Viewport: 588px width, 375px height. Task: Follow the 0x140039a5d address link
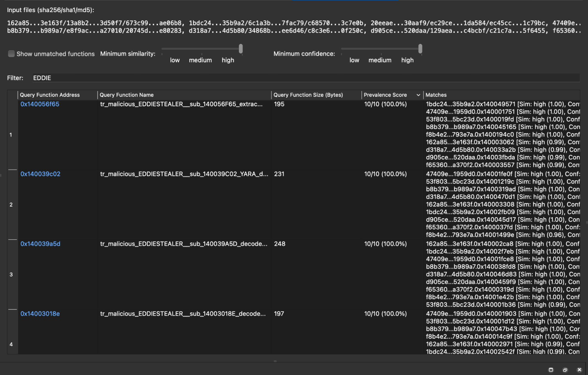[x=40, y=244]
